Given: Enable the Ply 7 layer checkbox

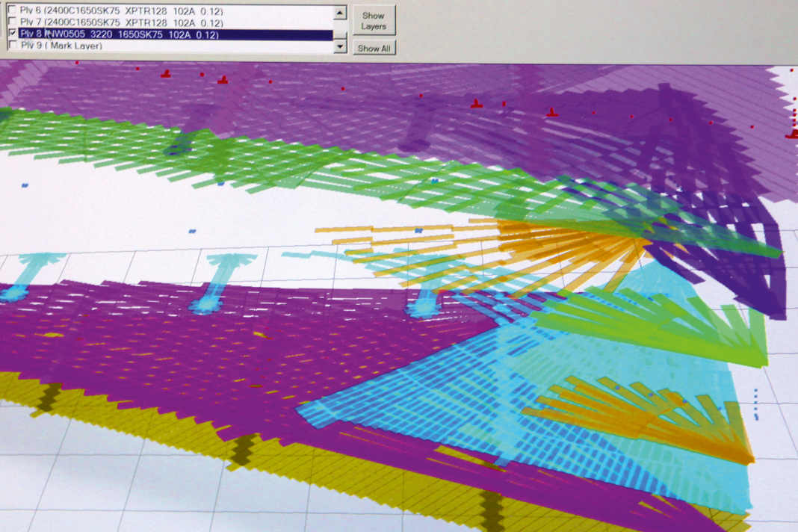Looking at the screenshot, I should pos(11,22).
